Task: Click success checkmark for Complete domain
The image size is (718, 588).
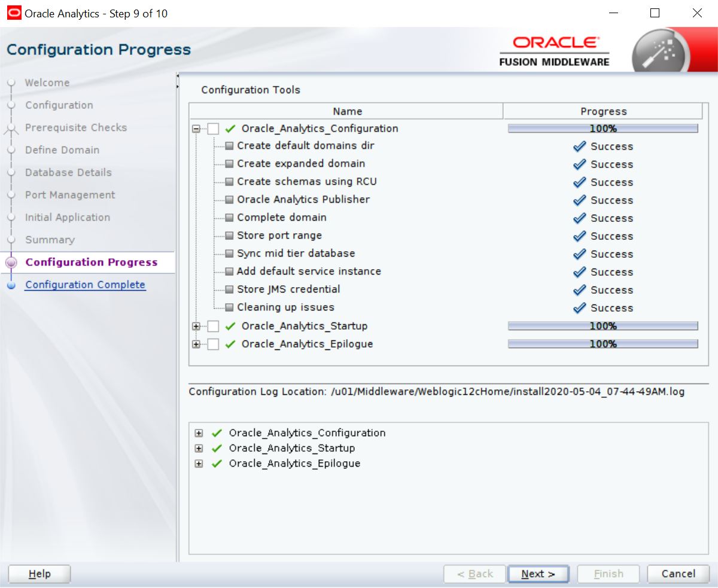Action: click(579, 218)
